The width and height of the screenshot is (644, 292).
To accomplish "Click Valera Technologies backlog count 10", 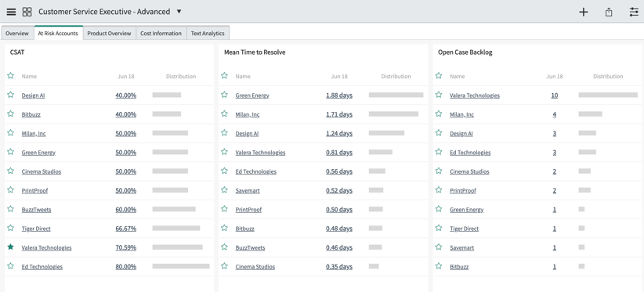I will pyautogui.click(x=555, y=96).
